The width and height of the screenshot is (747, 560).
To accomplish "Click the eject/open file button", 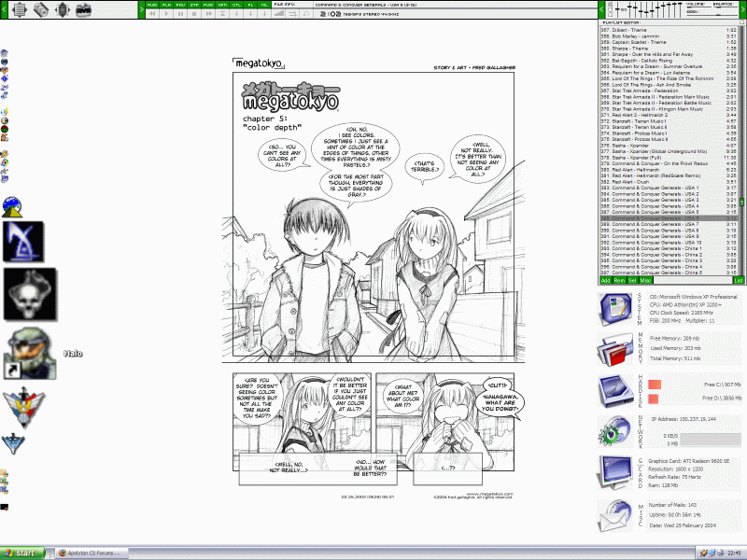I will (222, 14).
